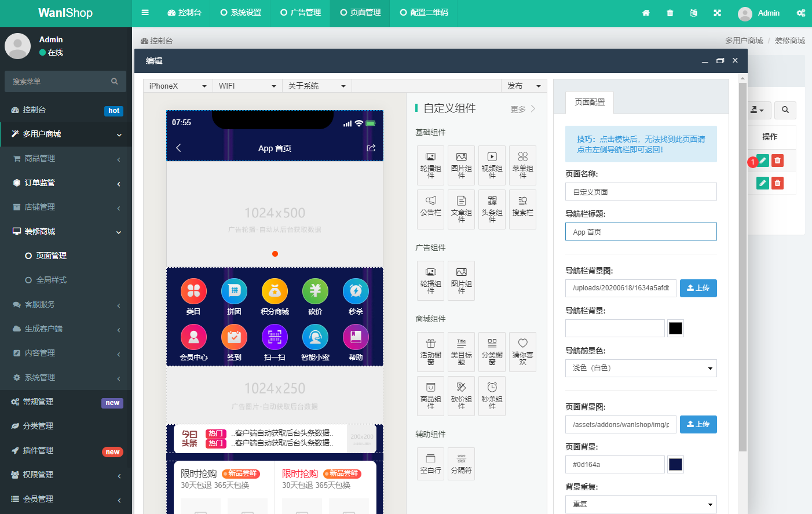The image size is (812, 514).
Task: Add the 轮播组件 from 广告组件
Action: click(430, 280)
